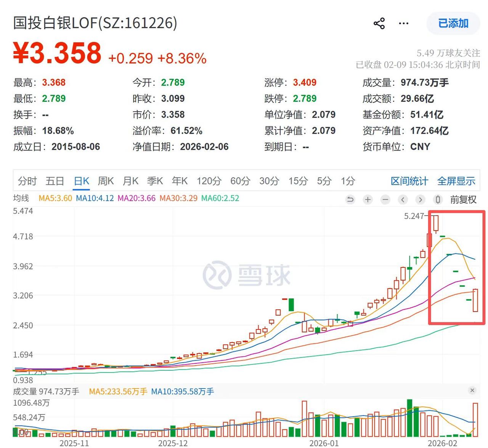Image resolution: width=488 pixels, height=448 pixels.
Task: Click 全屏显示 for fullscreen chart
Action: coord(456,181)
